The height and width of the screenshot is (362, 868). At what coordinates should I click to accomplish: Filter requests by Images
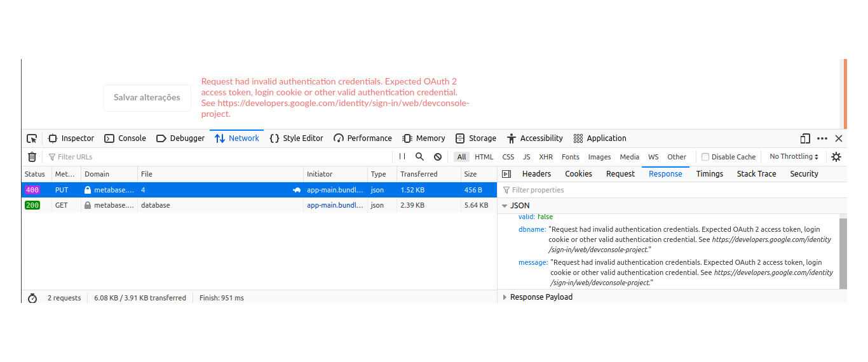599,157
